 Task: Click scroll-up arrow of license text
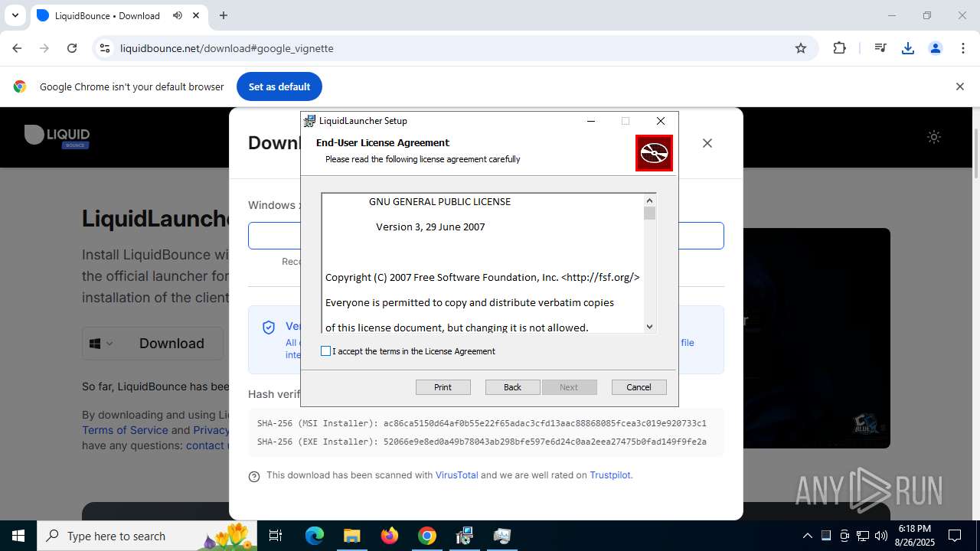pos(650,201)
